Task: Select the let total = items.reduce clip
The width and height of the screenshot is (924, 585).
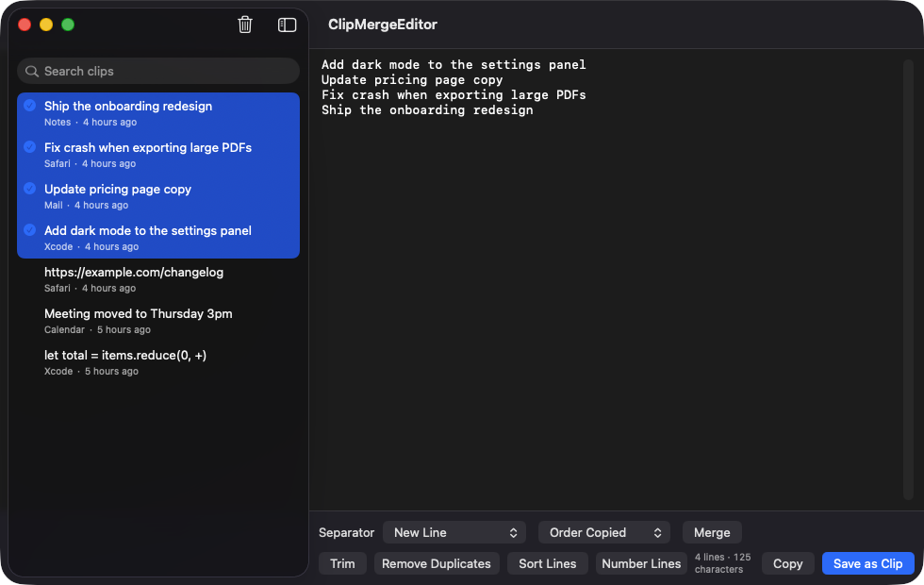Action: point(158,362)
